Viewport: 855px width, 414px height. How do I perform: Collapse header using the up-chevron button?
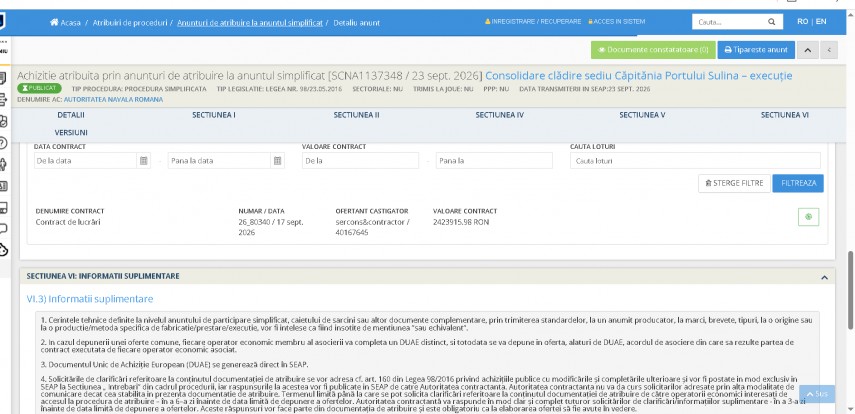(x=808, y=50)
